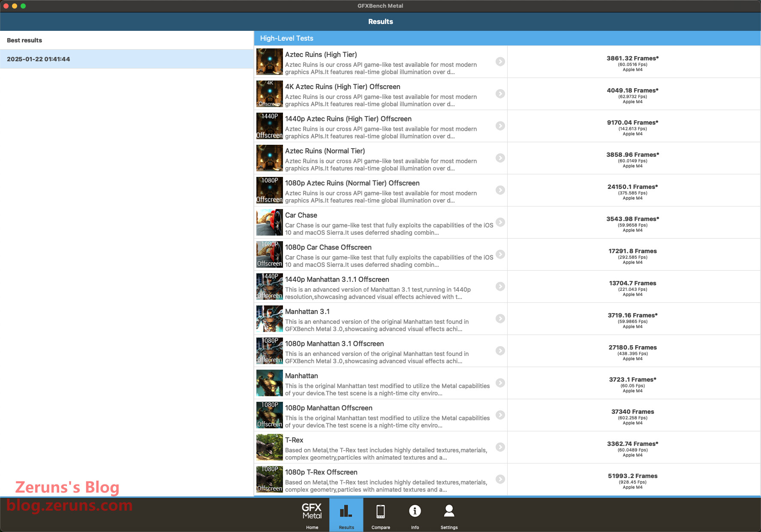Click the Manhattan 3.1 test thumbnail
The width and height of the screenshot is (761, 532).
(269, 319)
